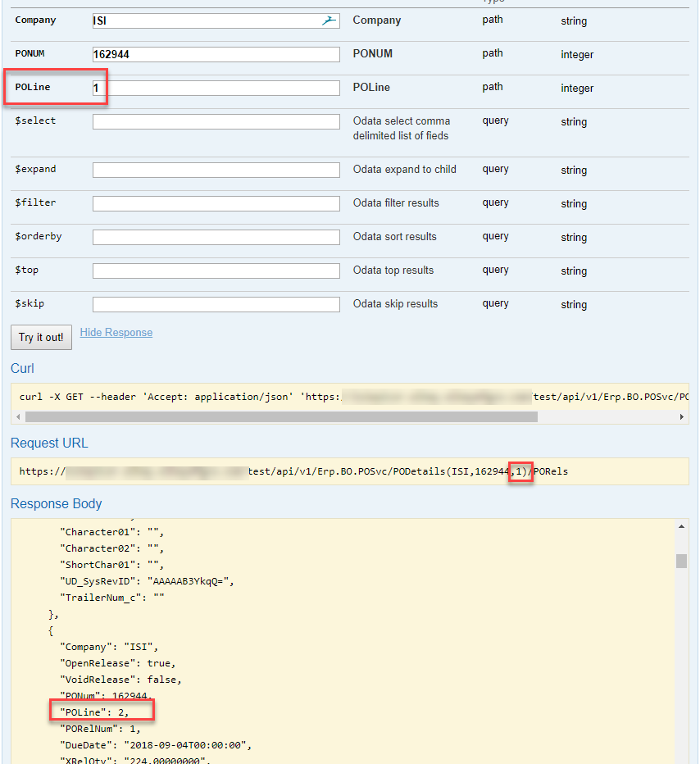This screenshot has width=700, height=764.
Task: Click the Response Body vertical scrollbar thumb
Action: pos(681,561)
